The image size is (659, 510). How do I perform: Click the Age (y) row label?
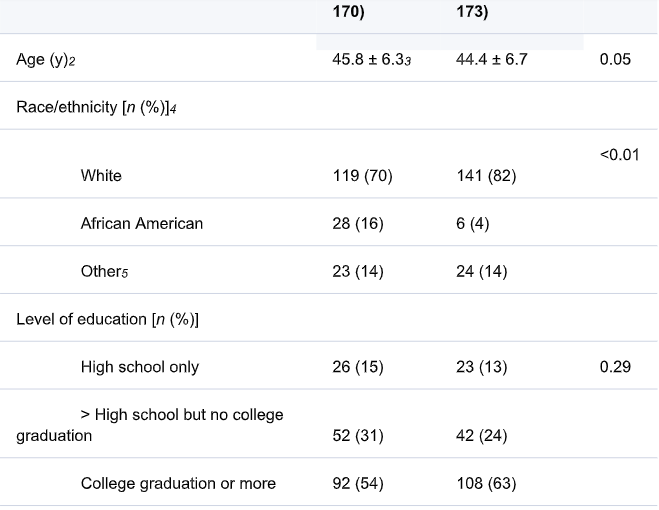click(36, 60)
